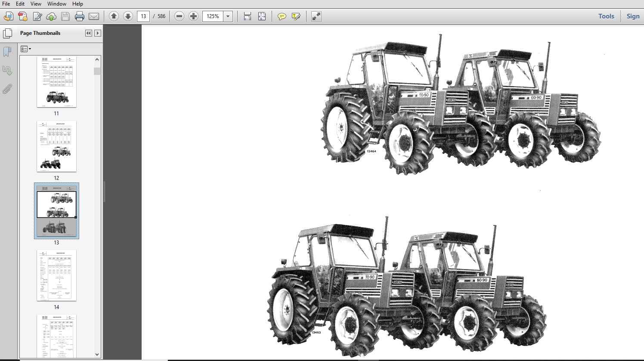This screenshot has height=361, width=644.
Task: Open the View menu
Action: [36, 4]
